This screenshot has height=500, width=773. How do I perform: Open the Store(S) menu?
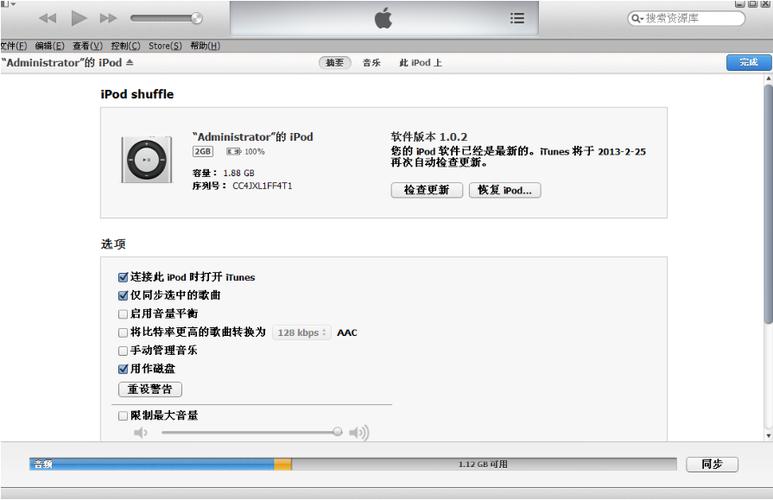pos(165,46)
